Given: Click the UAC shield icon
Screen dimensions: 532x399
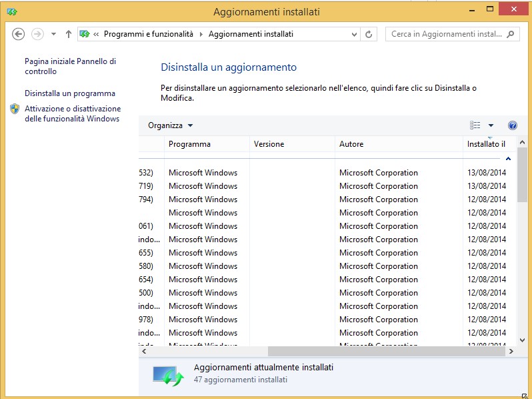Looking at the screenshot, I should pos(15,109).
